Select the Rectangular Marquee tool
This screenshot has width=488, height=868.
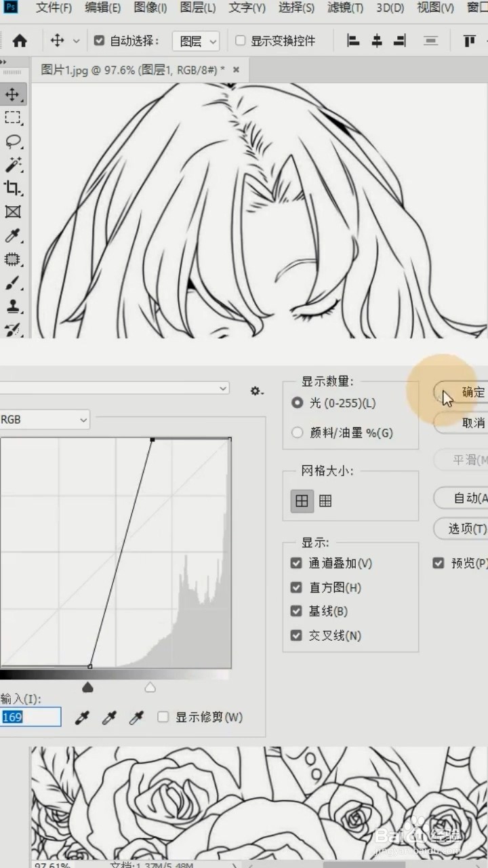[13, 118]
